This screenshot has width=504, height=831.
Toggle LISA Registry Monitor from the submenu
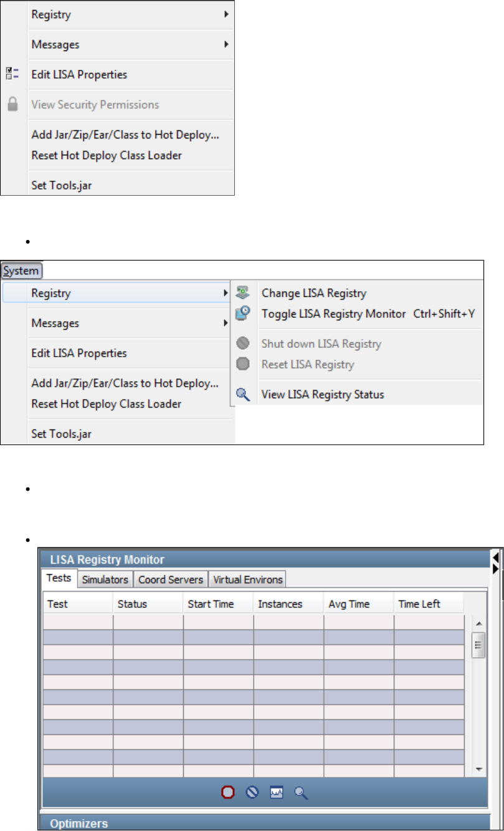click(333, 314)
